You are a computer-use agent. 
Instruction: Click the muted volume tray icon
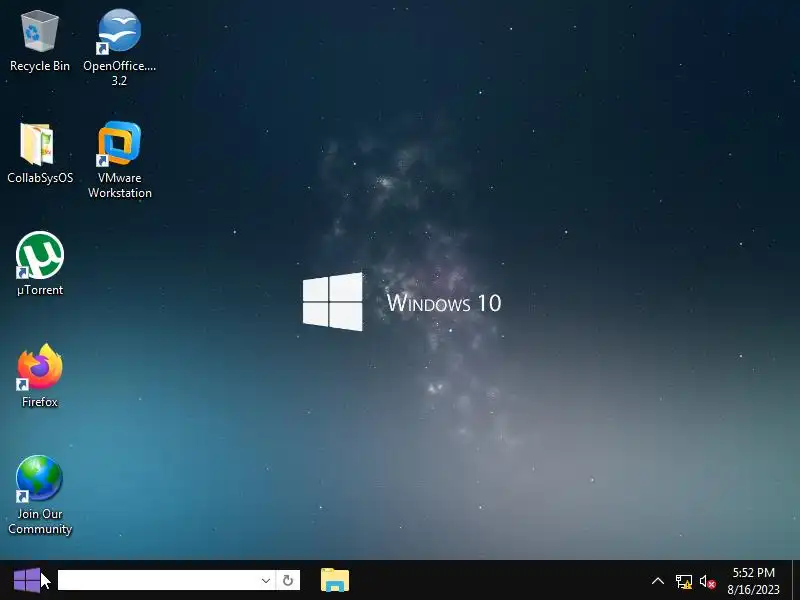pyautogui.click(x=708, y=581)
